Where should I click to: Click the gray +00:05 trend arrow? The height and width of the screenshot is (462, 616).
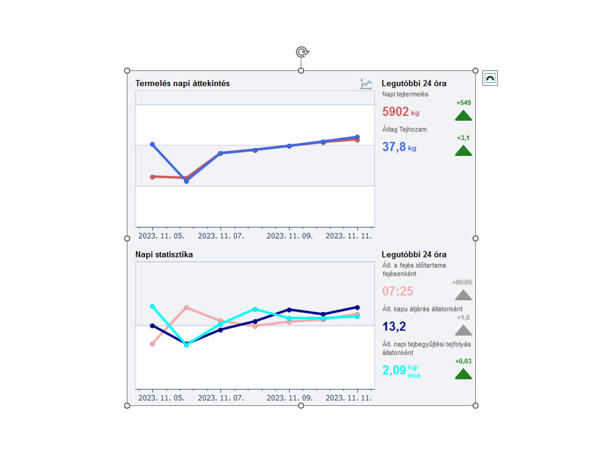tap(462, 294)
